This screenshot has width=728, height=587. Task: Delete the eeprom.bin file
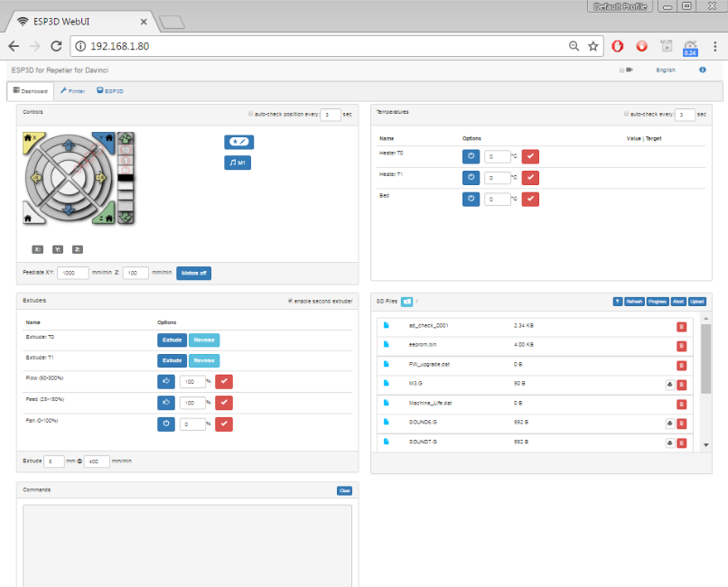coord(682,346)
